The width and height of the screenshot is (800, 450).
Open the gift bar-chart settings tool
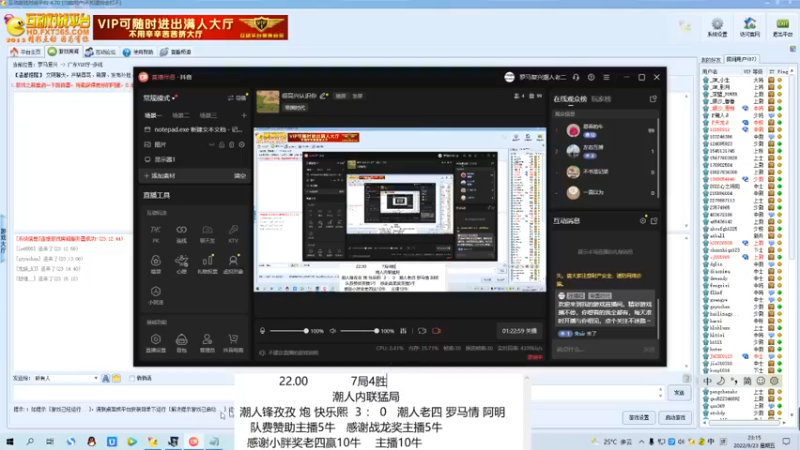click(207, 264)
